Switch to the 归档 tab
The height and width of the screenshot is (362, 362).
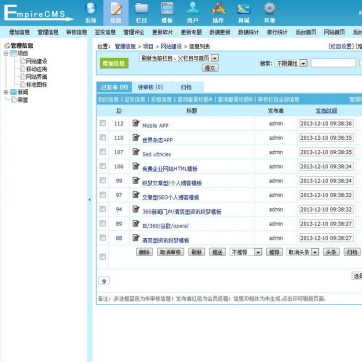pos(186,87)
